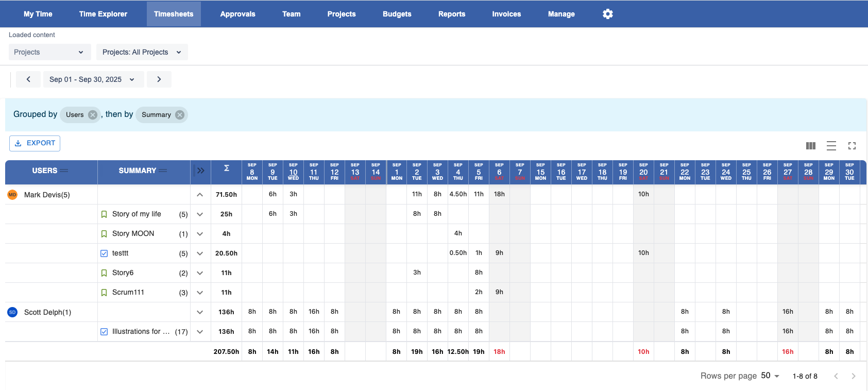Change row density using the lines icon

pos(831,146)
